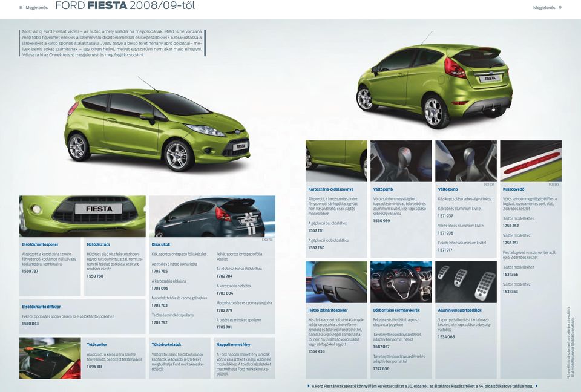Image resolution: width=581 pixels, height=392 pixels.
Task: Click the 'Bőrborítású kormánykerék' heading
Action: (x=396, y=310)
